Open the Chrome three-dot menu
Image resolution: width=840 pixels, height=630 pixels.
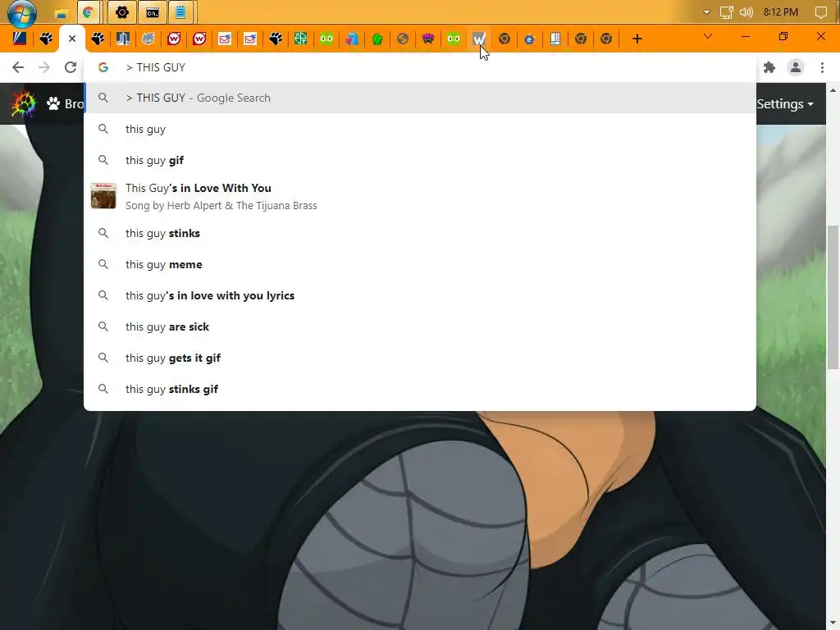[822, 67]
